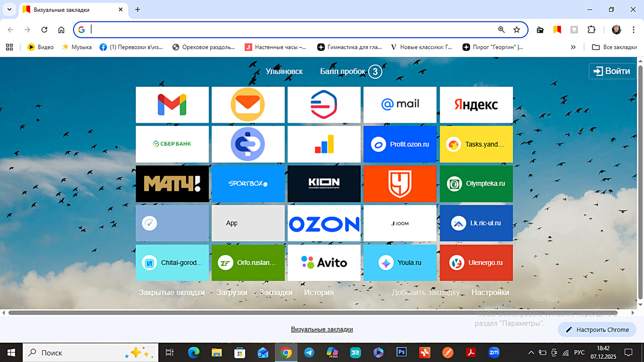Viewport: 644px width, 362px height.
Task: Open the OZON tile
Action: [x=324, y=223]
